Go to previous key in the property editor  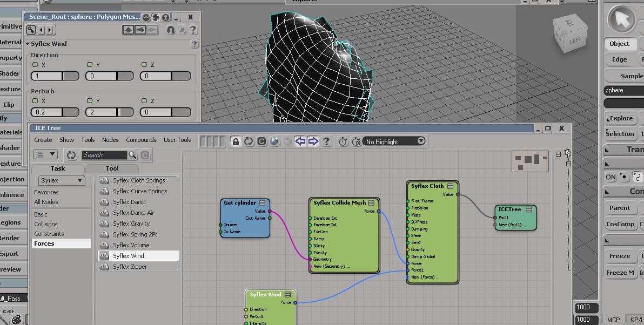[41, 30]
